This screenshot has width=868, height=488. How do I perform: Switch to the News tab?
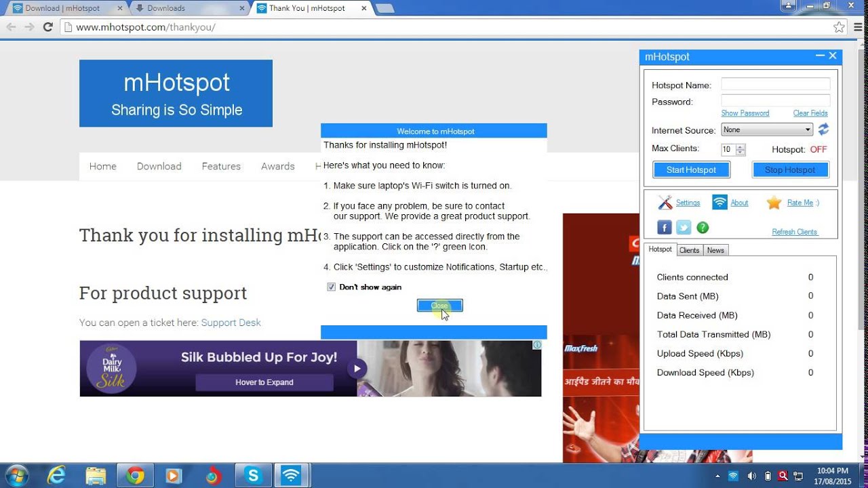click(x=715, y=250)
